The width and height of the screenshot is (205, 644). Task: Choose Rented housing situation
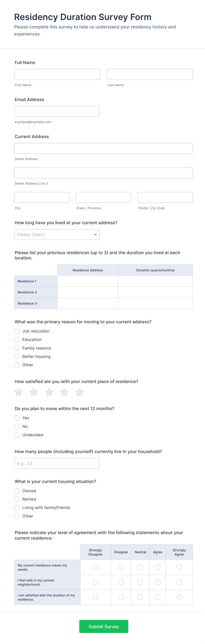pos(17,499)
